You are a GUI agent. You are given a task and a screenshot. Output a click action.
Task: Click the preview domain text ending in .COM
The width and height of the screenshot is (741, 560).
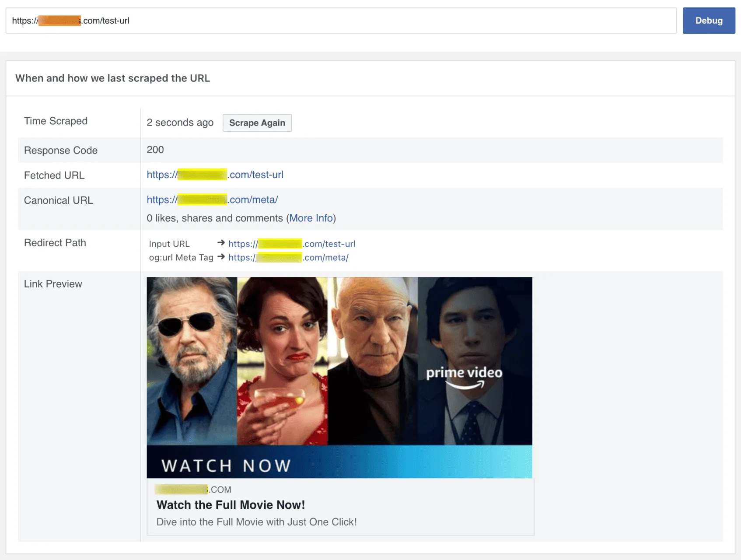point(193,489)
